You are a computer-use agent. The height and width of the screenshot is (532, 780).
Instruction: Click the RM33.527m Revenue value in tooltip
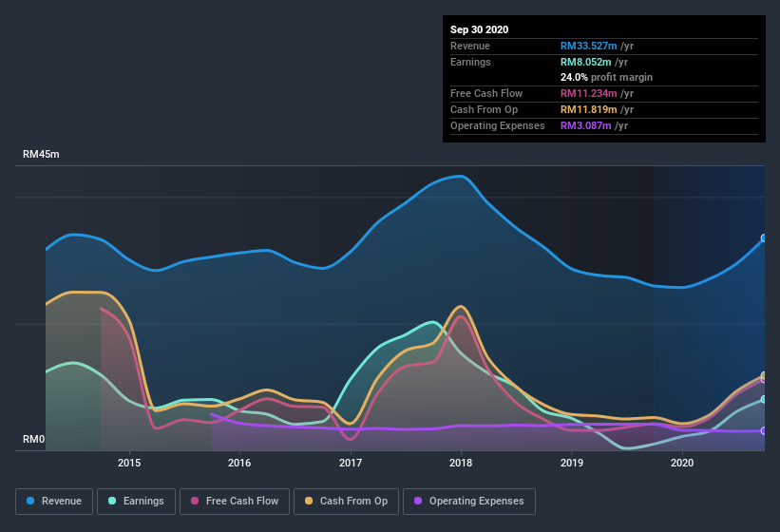[588, 46]
